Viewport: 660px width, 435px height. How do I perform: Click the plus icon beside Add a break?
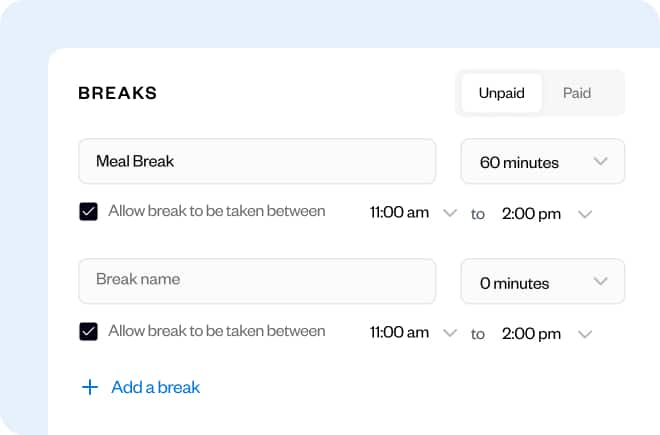[90, 387]
